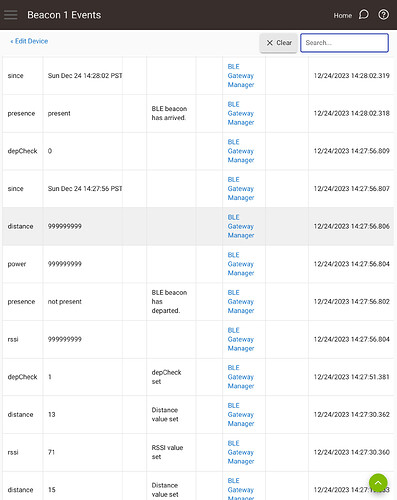Follow the Edit Device back link

click(x=29, y=41)
